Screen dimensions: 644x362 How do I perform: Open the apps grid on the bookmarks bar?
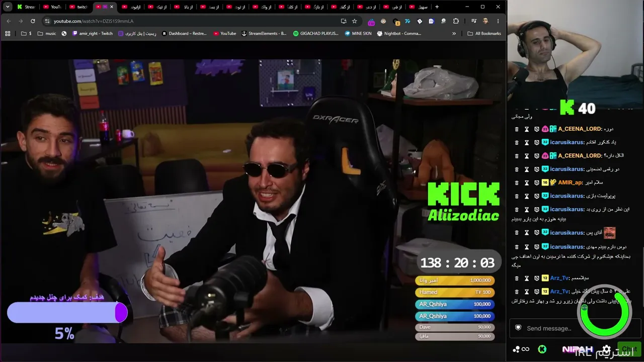[8, 34]
